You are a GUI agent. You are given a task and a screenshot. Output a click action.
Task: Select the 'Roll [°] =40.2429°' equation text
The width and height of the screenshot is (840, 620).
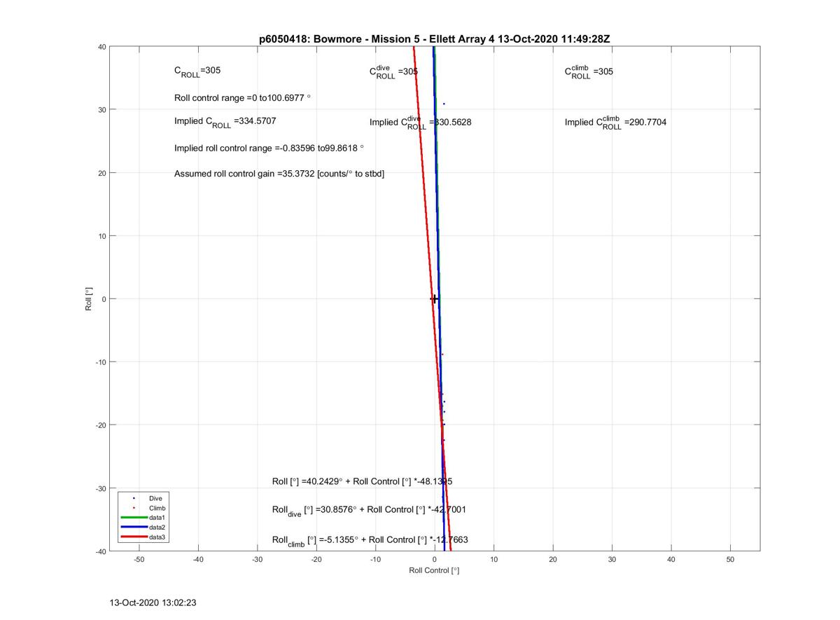point(363,482)
